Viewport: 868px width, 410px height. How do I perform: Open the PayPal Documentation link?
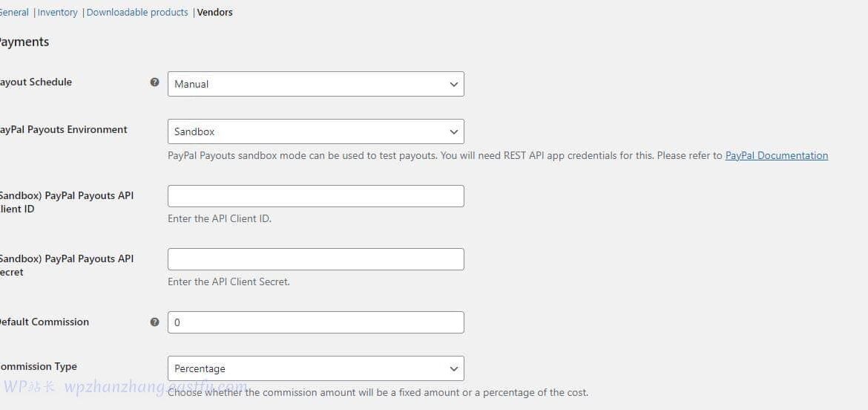[x=776, y=156]
